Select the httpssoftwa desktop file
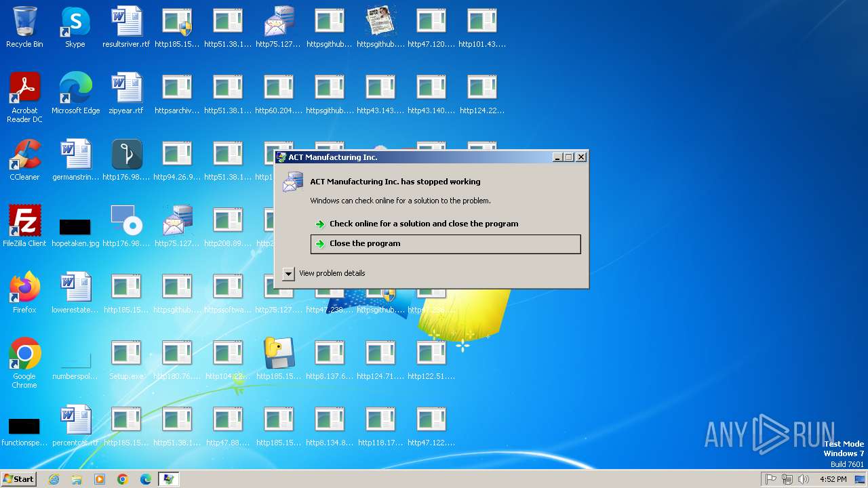Image resolution: width=868 pixels, height=488 pixels. coord(228,293)
